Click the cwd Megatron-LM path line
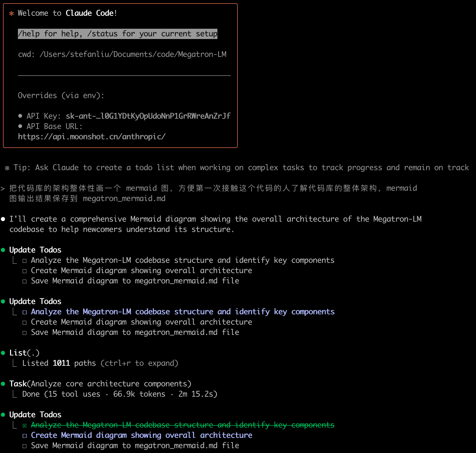 coord(122,54)
